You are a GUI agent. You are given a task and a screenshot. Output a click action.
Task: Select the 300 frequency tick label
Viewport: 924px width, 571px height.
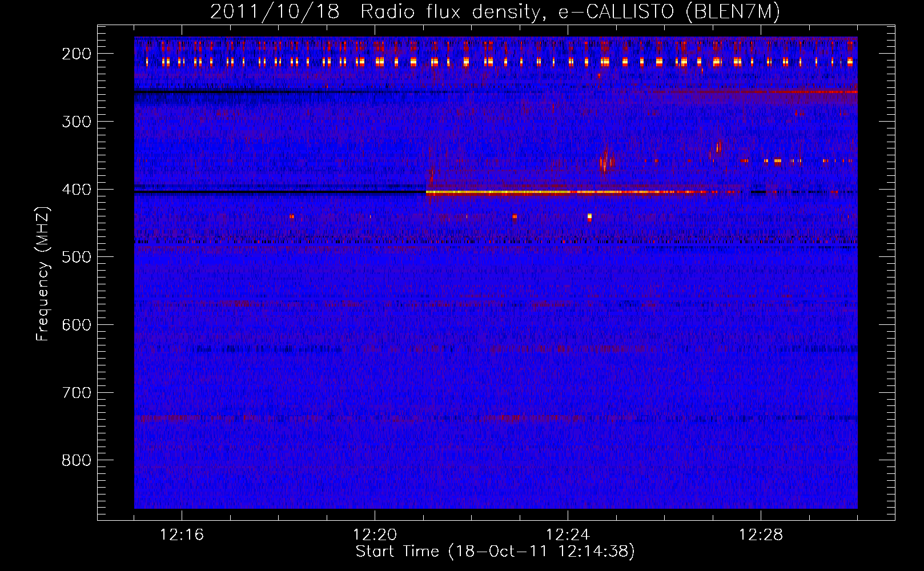tap(77, 122)
